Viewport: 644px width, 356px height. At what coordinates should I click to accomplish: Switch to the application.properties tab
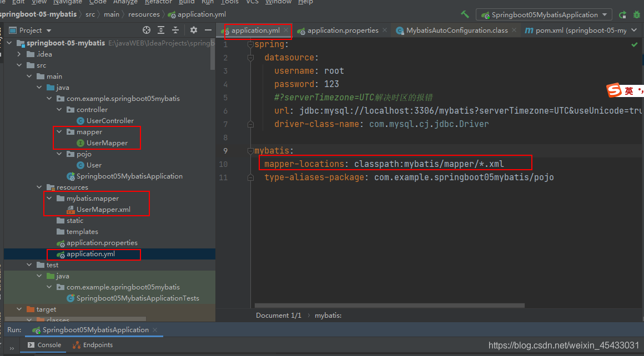click(342, 30)
